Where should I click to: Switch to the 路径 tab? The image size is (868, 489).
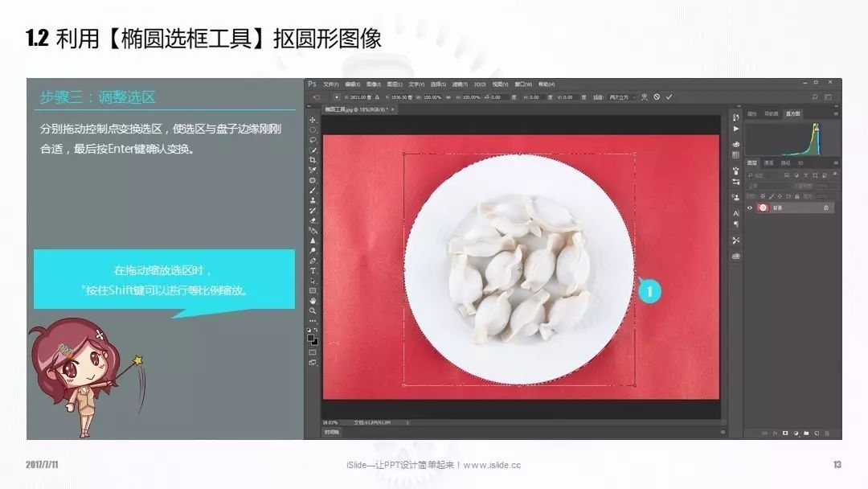click(x=785, y=162)
